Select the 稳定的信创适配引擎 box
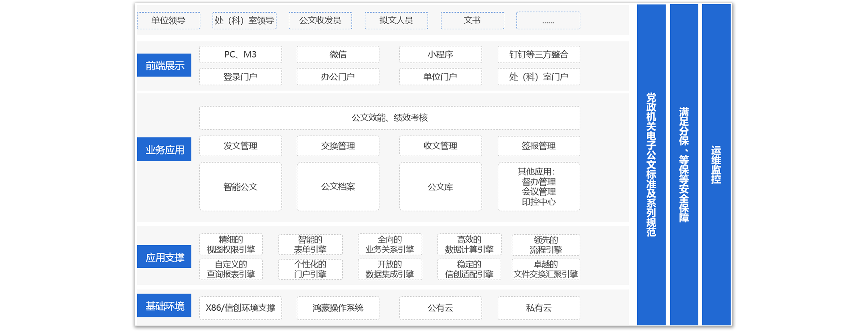The height and width of the screenshot is (331, 868). (x=469, y=269)
